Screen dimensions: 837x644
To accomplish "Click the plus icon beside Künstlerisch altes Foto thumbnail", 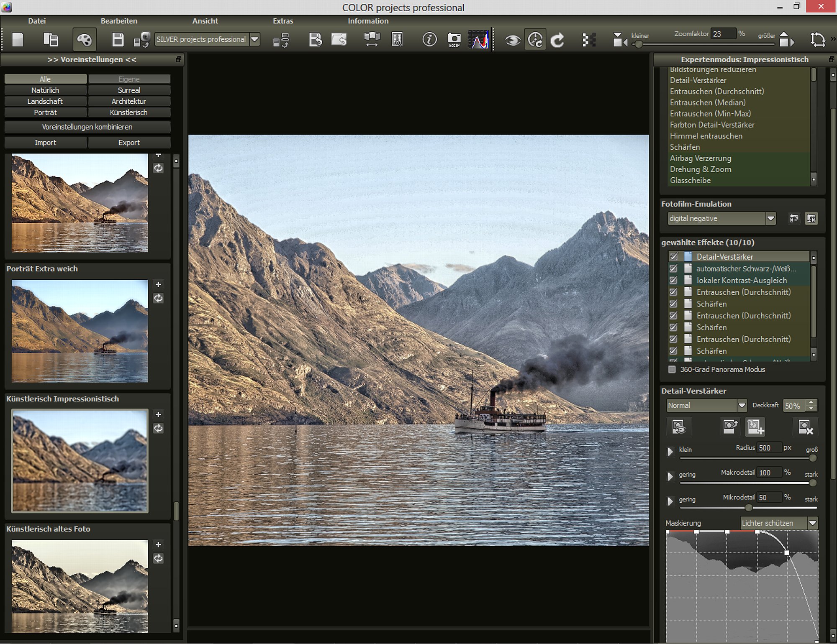I will click(x=158, y=544).
